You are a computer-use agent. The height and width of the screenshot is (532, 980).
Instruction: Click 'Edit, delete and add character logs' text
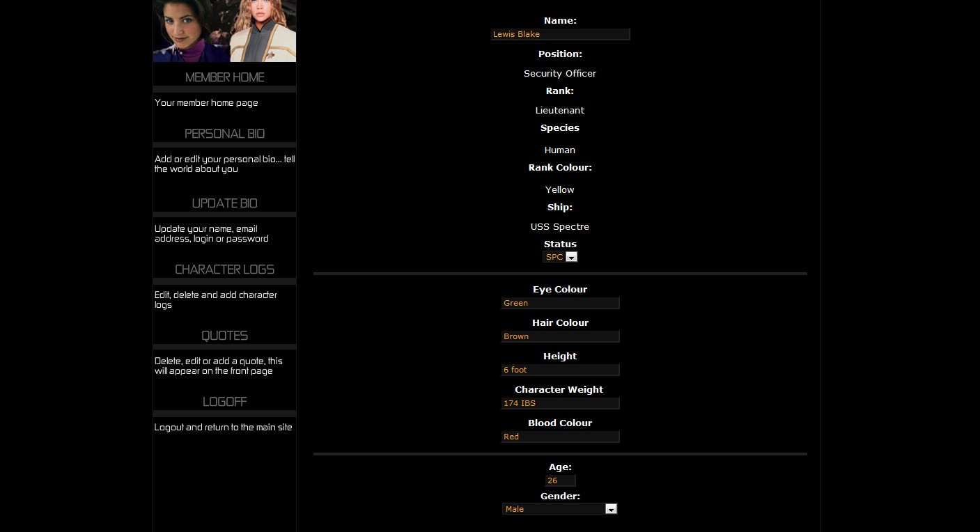(215, 300)
